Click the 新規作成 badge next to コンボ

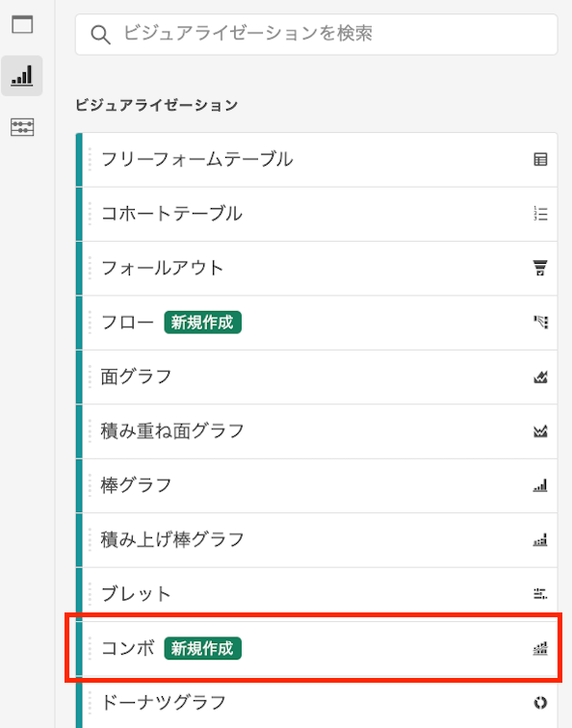[202, 648]
